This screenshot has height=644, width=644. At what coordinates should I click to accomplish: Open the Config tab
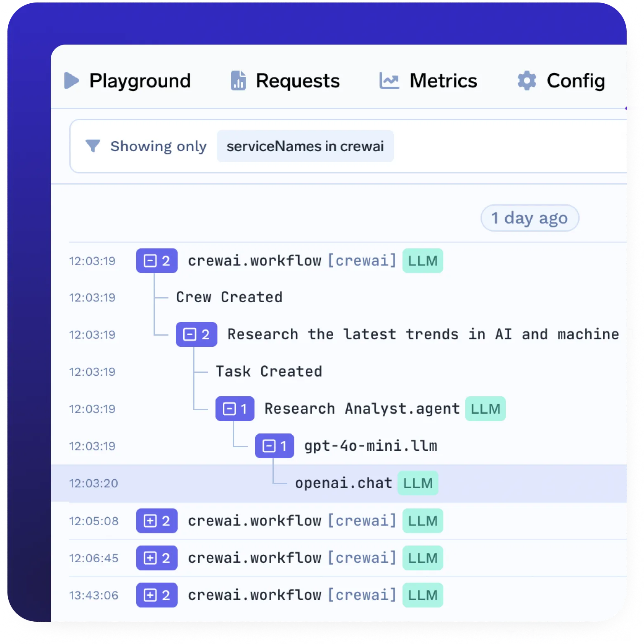coord(561,80)
